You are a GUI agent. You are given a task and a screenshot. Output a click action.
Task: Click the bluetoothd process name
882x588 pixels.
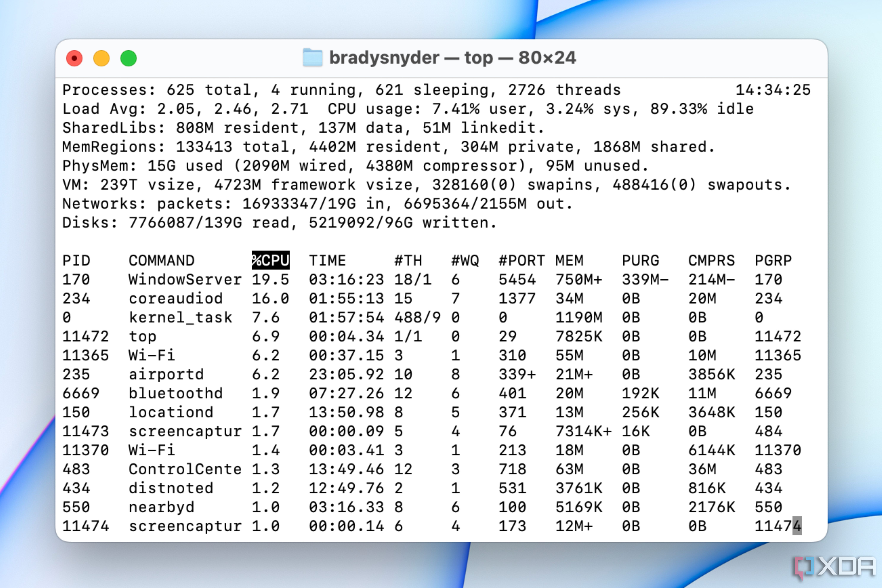pos(176,393)
